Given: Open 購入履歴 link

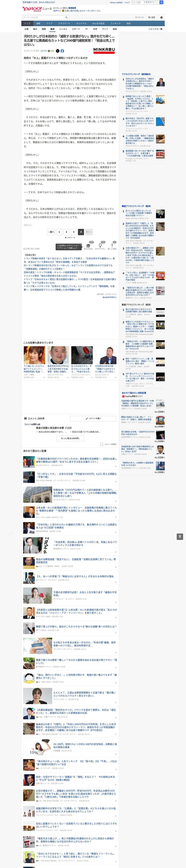Looking at the screenshot, I should [x=152, y=18].
